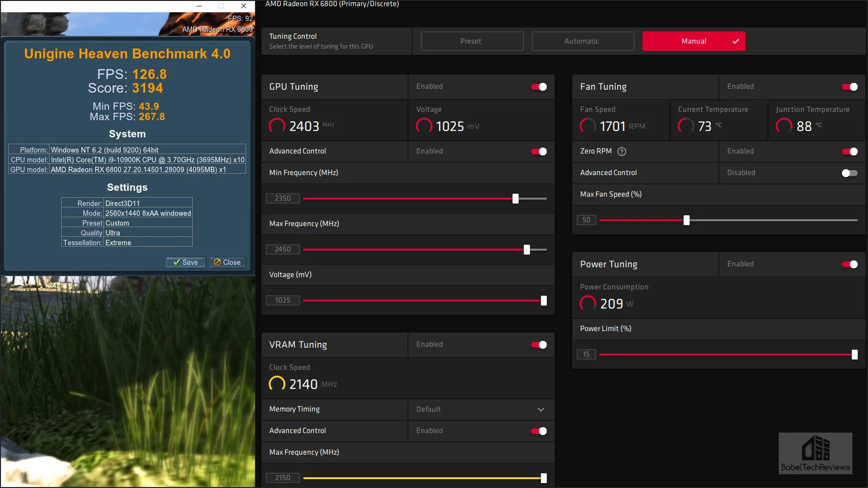Disable the GPU Tuning toggle

pyautogui.click(x=539, y=87)
